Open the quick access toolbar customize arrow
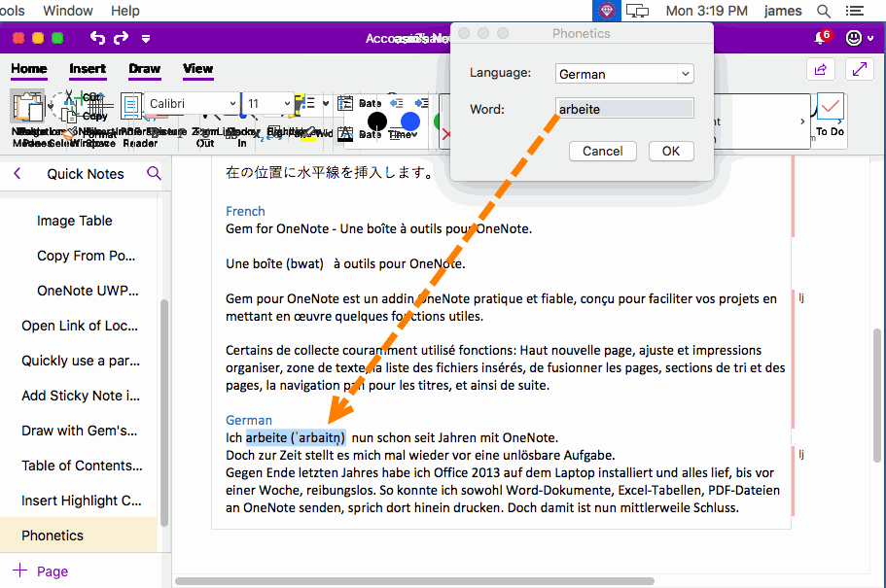This screenshot has height=588, width=886. [146, 39]
